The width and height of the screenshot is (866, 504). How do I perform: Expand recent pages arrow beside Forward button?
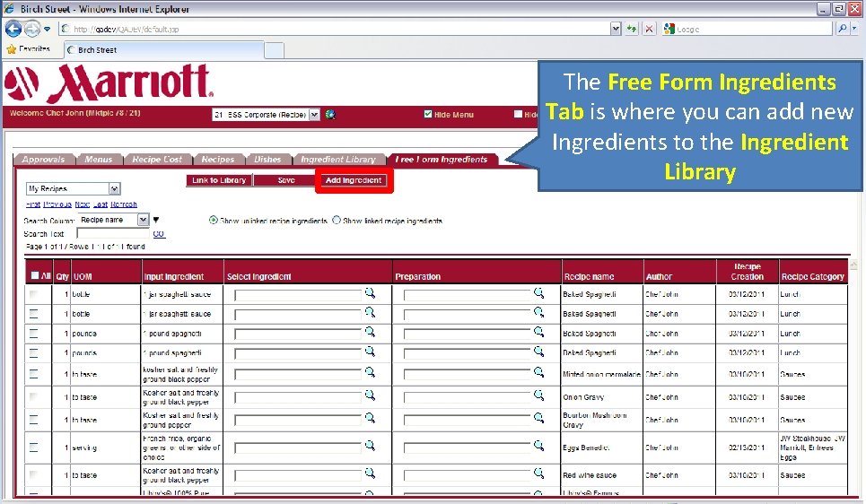click(x=47, y=29)
